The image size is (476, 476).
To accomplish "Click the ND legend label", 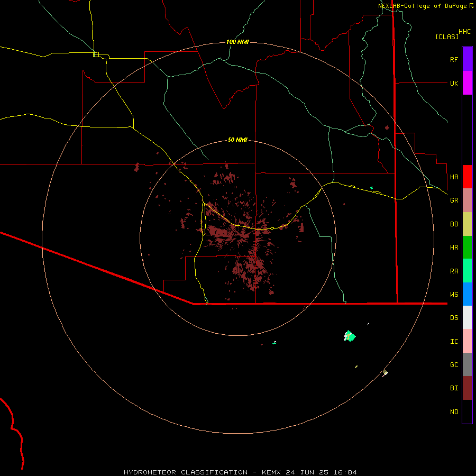I will coord(454,412).
